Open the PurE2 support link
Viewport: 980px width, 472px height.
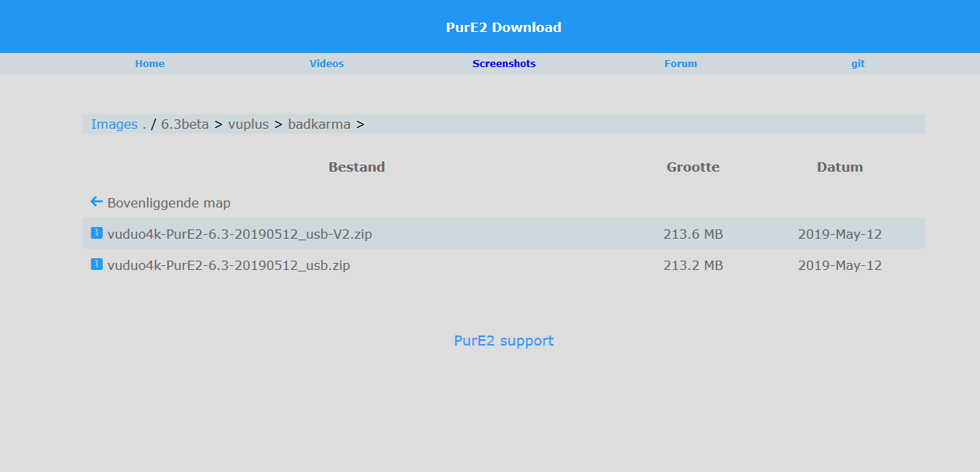[504, 341]
